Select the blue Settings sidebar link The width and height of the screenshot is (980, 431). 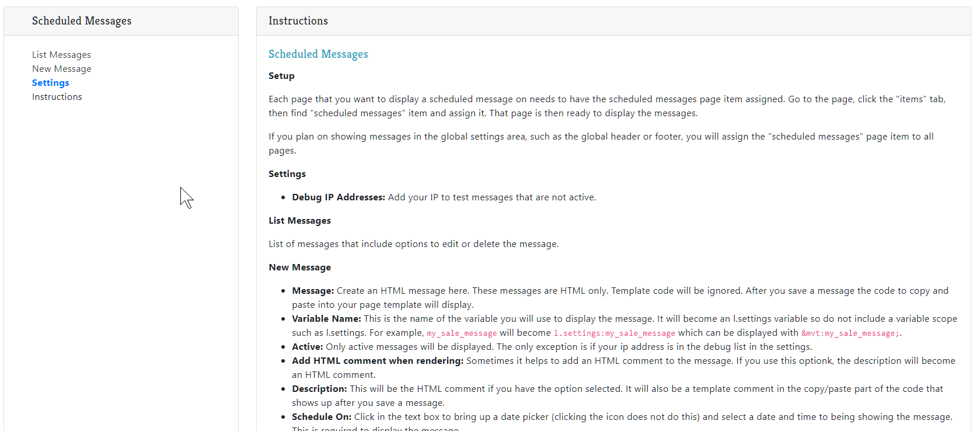(x=50, y=83)
